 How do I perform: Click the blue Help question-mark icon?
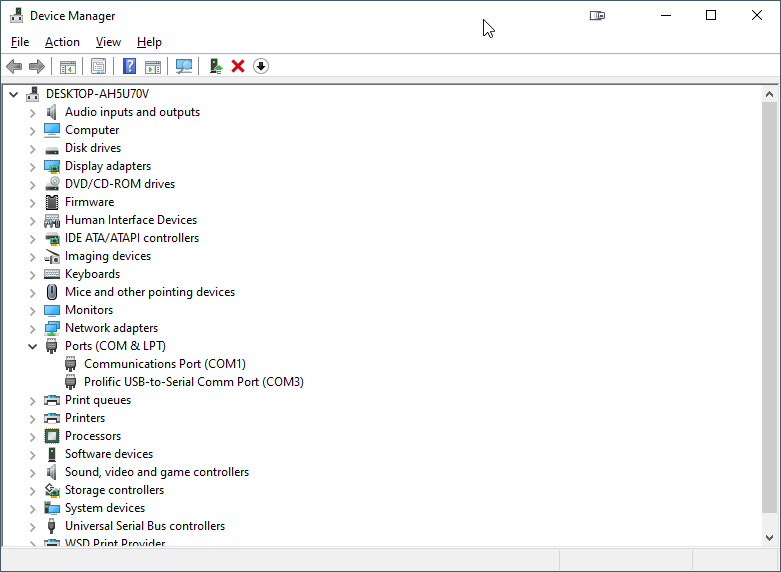coord(130,66)
